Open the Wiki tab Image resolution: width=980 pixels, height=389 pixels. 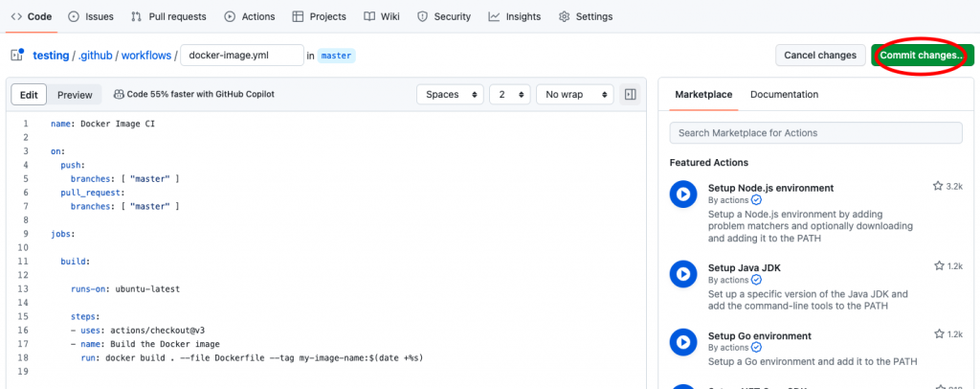382,17
